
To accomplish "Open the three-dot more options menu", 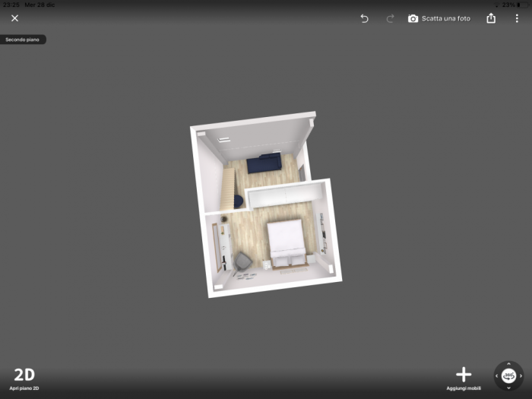I will 517,18.
